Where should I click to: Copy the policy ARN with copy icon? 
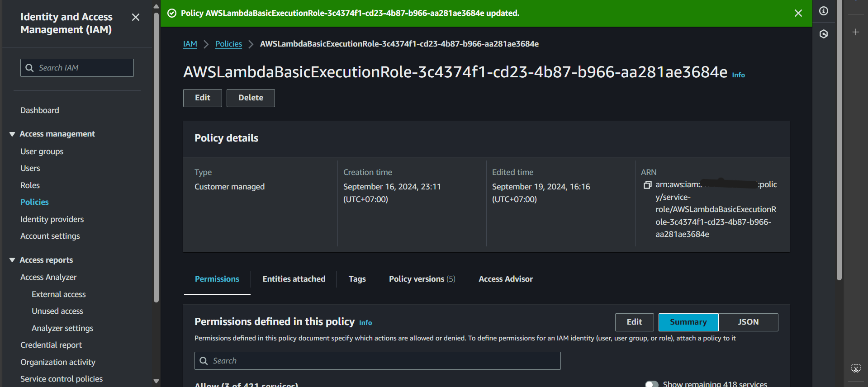point(648,185)
